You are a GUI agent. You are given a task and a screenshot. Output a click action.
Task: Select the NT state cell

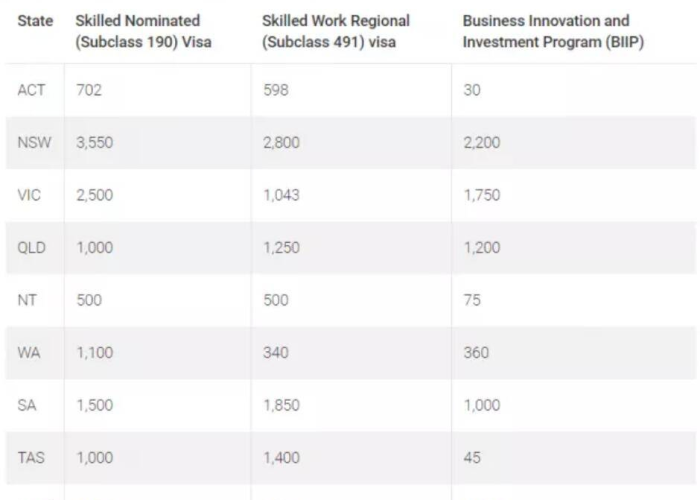[x=27, y=300]
